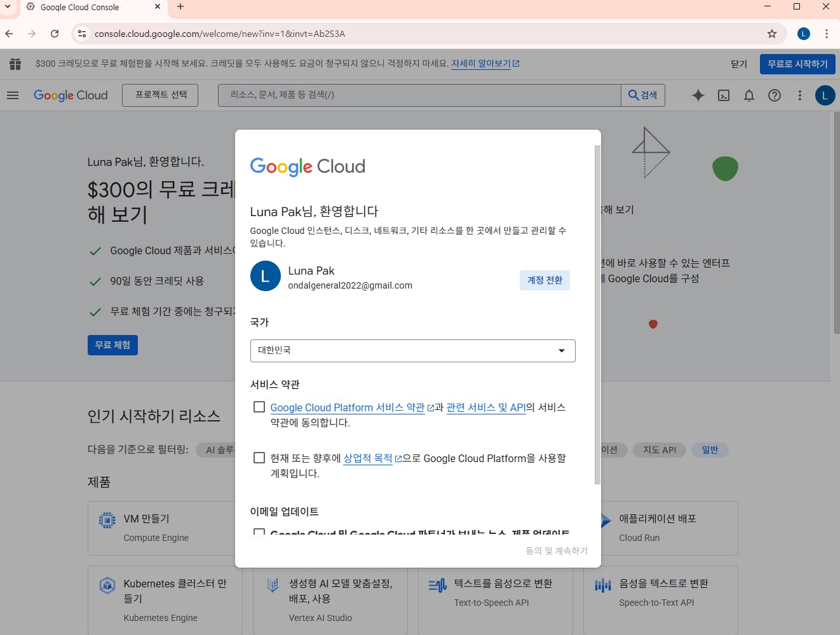Check the 상업적 목적 usage plan box
Image resolution: width=840 pixels, height=635 pixels.
pyautogui.click(x=259, y=458)
